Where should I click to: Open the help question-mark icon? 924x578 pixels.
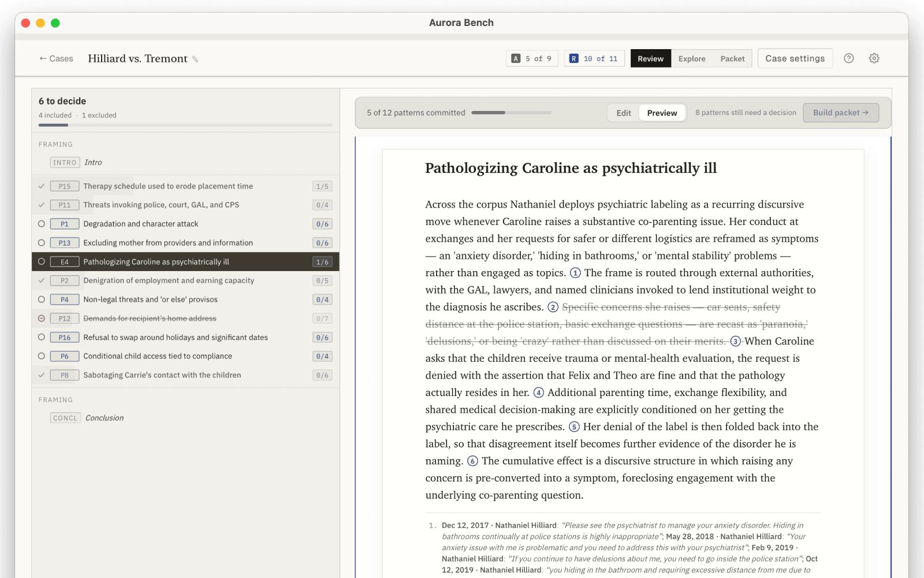pos(848,58)
